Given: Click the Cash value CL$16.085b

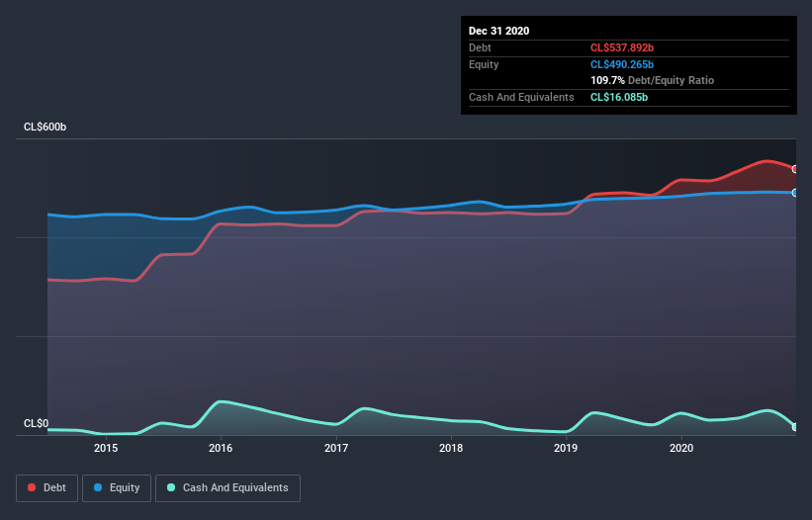Looking at the screenshot, I should (x=619, y=97).
